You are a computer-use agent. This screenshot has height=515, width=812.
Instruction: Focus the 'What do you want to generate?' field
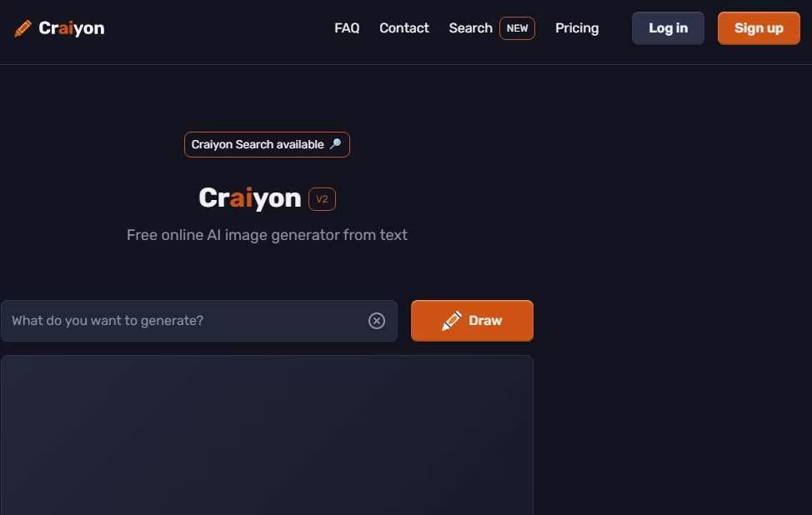tap(199, 320)
